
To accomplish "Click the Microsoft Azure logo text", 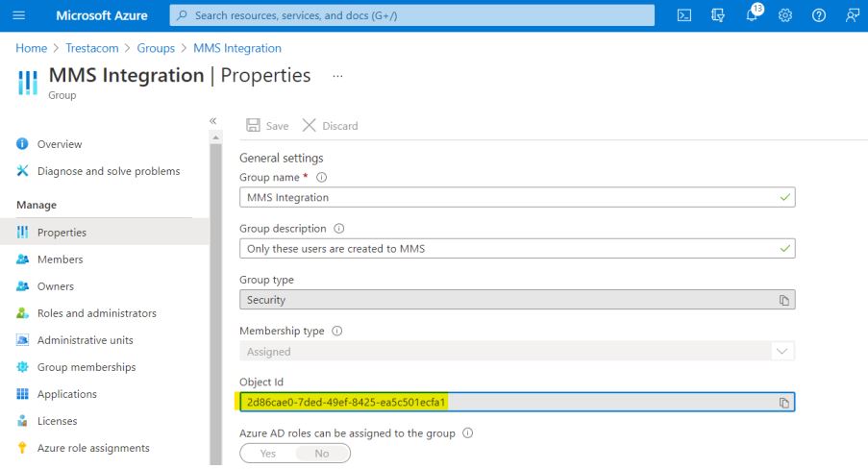I will pyautogui.click(x=102, y=15).
